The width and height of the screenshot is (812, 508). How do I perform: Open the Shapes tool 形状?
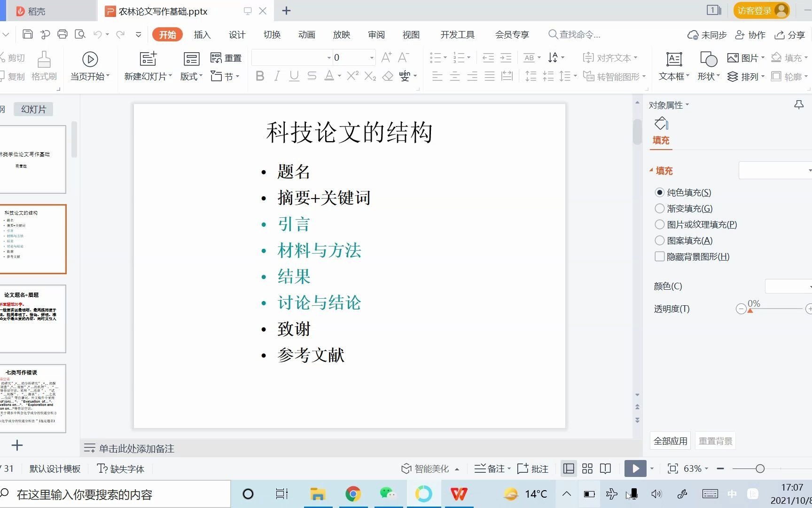coord(707,66)
